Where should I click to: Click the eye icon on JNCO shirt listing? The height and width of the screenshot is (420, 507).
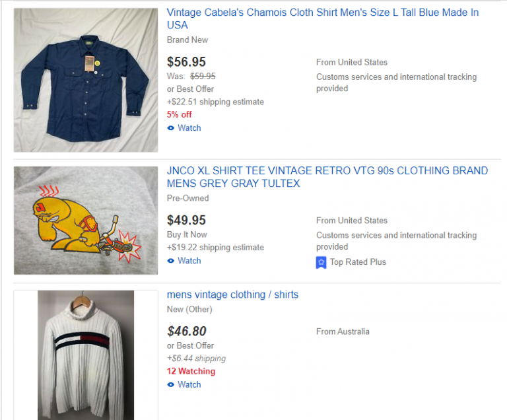(171, 261)
